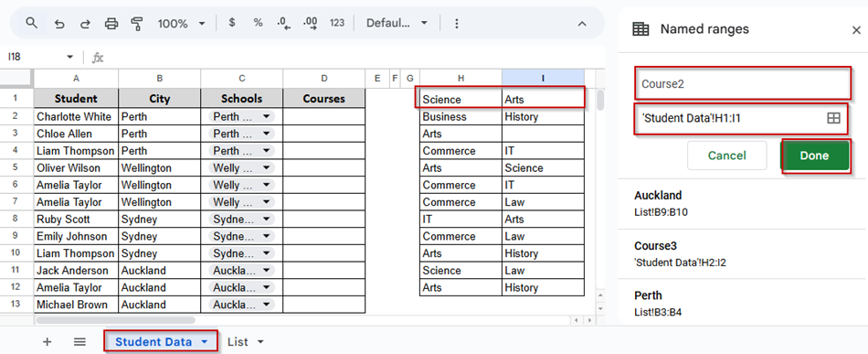Format as percent with % icon
Screen dimensions: 868x354
pyautogui.click(x=258, y=23)
